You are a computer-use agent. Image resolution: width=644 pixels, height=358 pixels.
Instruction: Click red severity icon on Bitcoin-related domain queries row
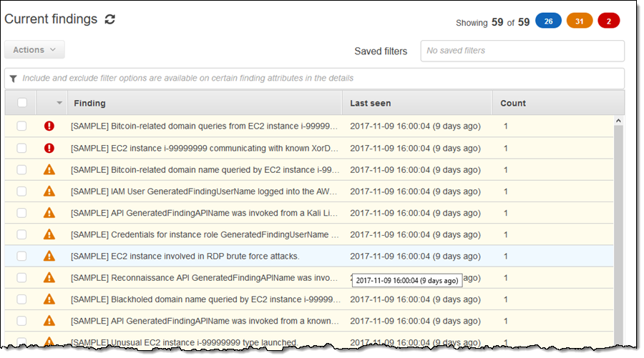49,126
